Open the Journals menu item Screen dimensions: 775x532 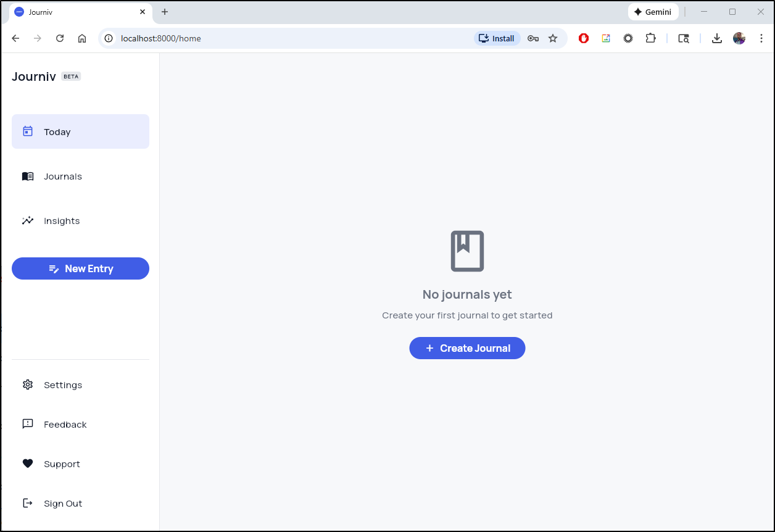(63, 177)
